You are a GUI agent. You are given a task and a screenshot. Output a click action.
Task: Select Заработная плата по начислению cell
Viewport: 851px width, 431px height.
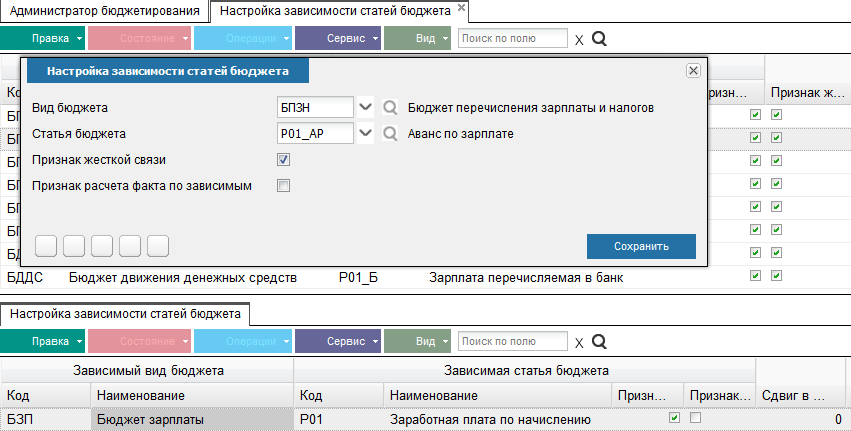tap(498, 420)
